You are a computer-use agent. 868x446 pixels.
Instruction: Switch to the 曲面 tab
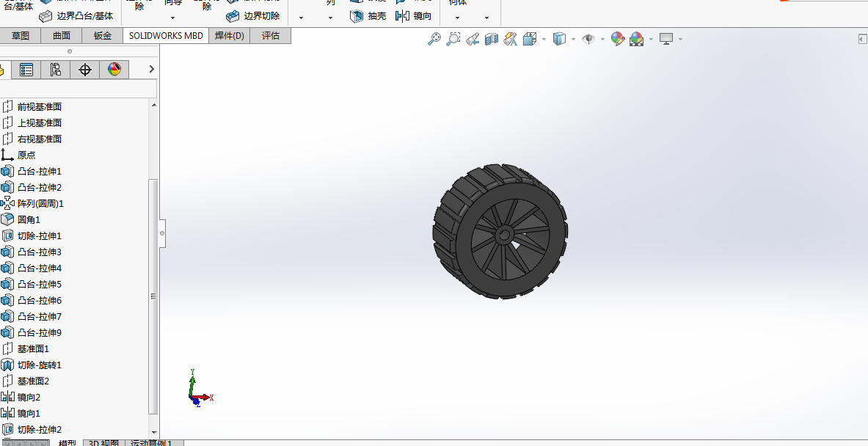(x=62, y=35)
